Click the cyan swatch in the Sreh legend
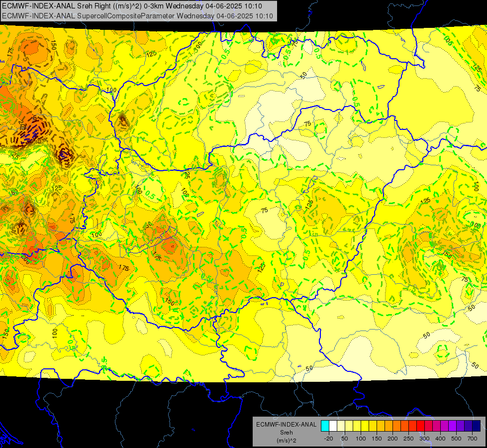 pyautogui.click(x=325, y=426)
